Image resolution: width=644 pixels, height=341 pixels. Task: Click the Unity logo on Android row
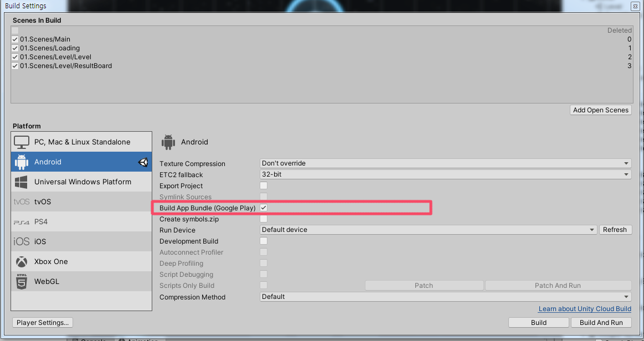143,162
